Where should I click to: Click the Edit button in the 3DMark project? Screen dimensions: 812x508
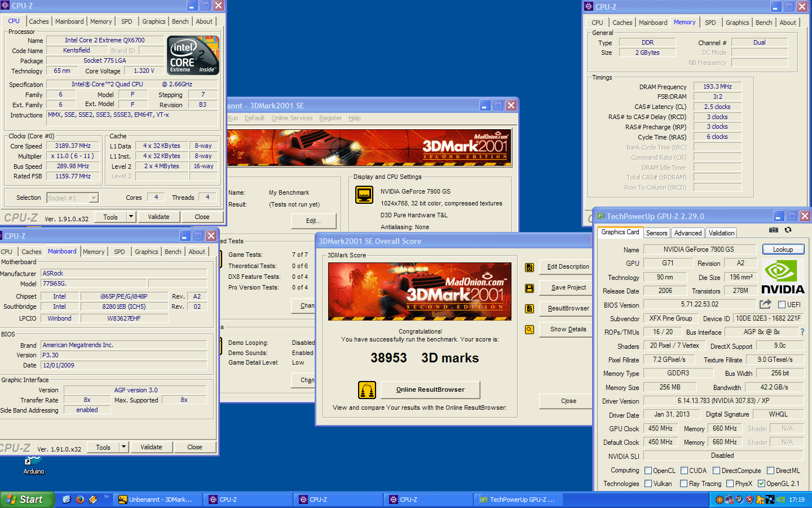coord(314,221)
